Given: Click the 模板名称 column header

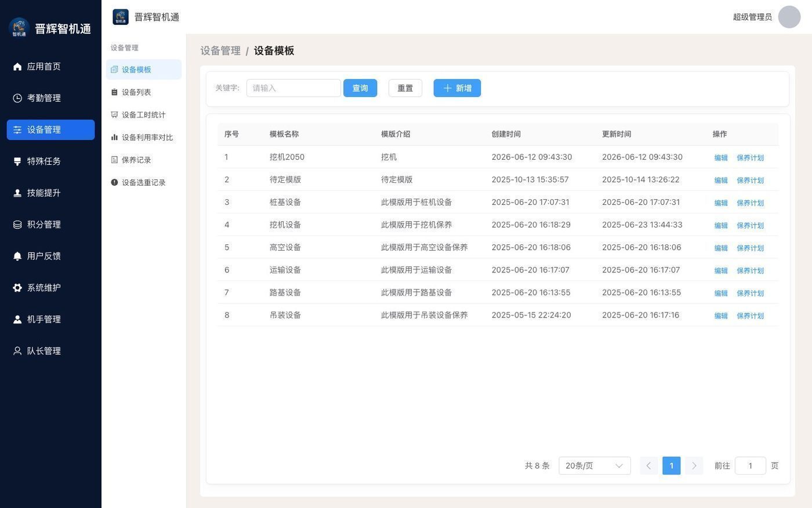Looking at the screenshot, I should [x=284, y=134].
